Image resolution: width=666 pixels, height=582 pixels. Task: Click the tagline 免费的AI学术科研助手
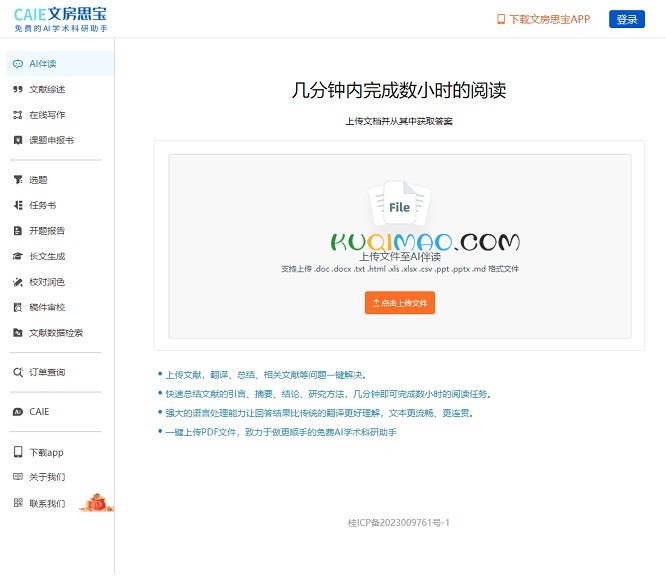click(61, 28)
